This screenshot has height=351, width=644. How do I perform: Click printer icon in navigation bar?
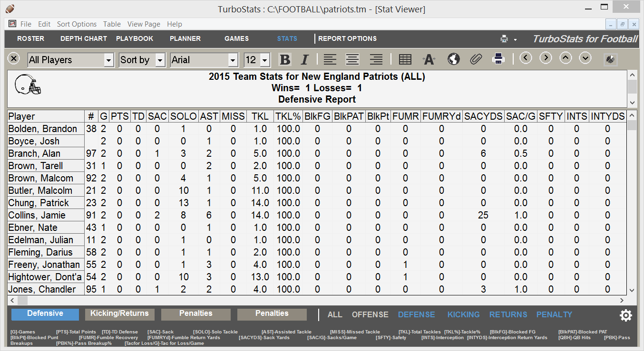[x=504, y=39]
